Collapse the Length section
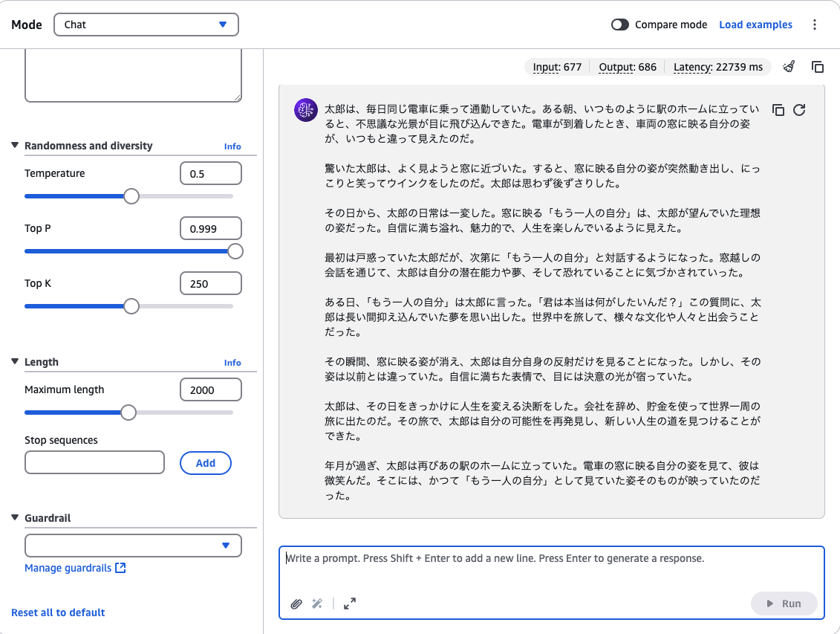 (15, 362)
